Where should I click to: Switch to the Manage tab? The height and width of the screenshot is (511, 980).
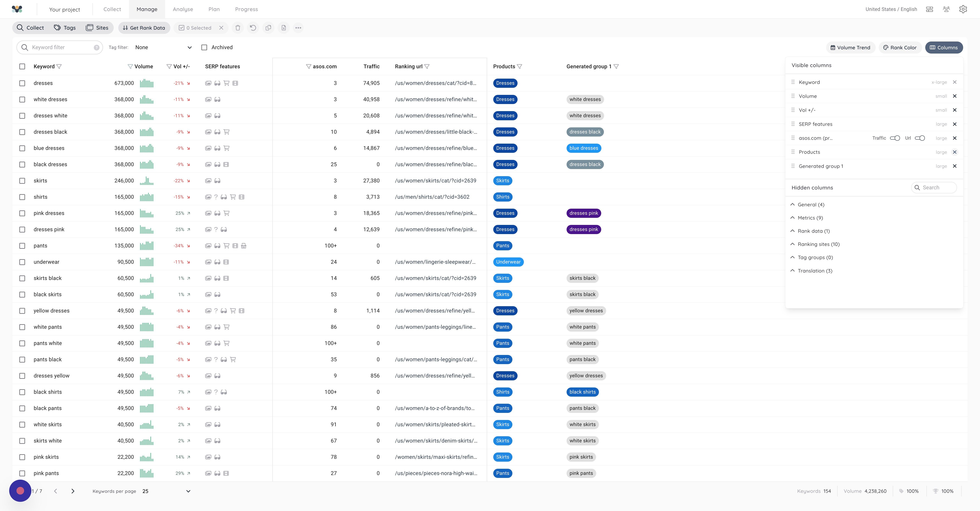[x=147, y=9]
